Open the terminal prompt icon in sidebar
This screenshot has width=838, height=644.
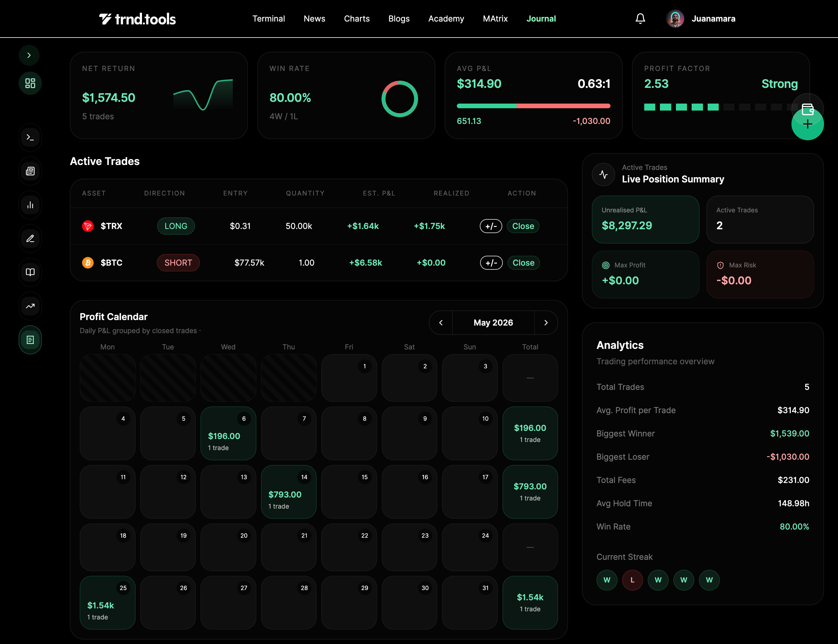click(30, 137)
